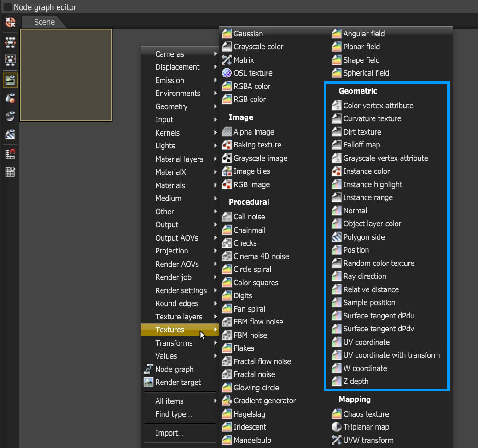Open the Medium menu entry

[x=180, y=198]
